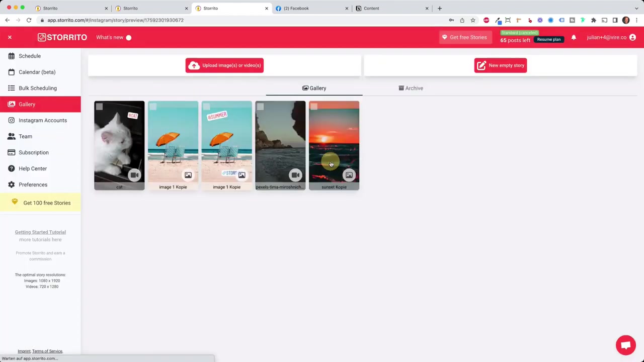Open the notifications bell
Screen dimensions: 644x362
click(x=574, y=37)
